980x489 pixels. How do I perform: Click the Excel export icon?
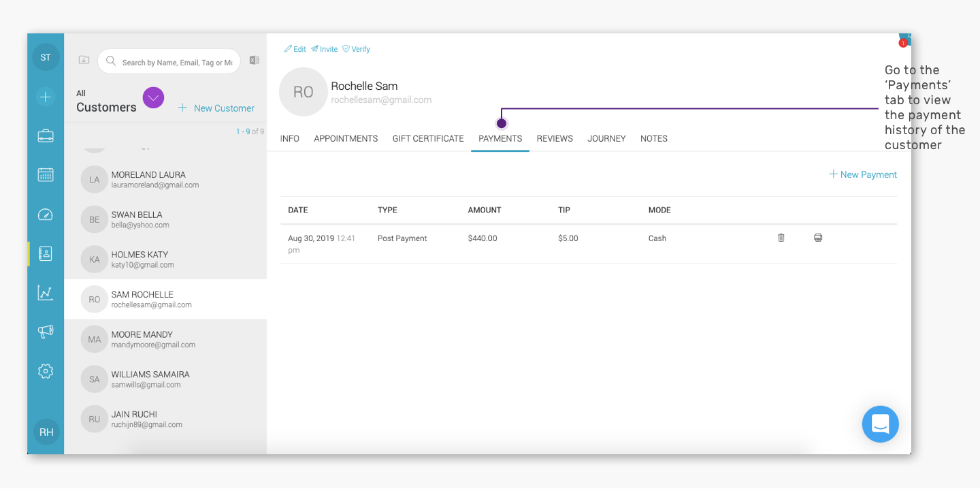click(x=255, y=60)
